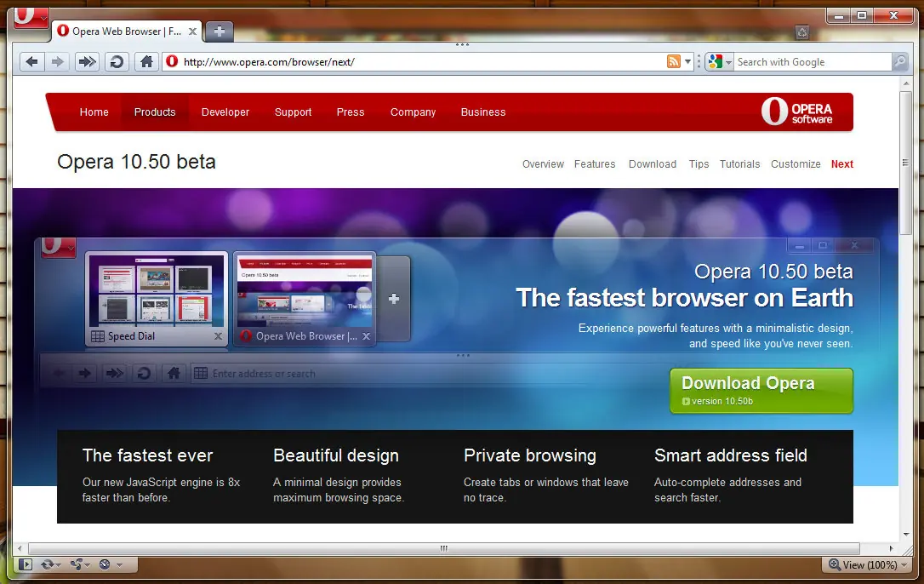The width and height of the screenshot is (924, 584).
Task: Click the scroll up arrow
Action: click(x=906, y=83)
